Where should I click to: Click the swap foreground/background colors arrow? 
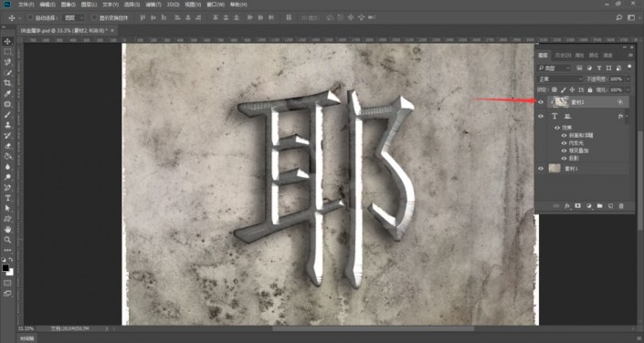(x=11, y=259)
